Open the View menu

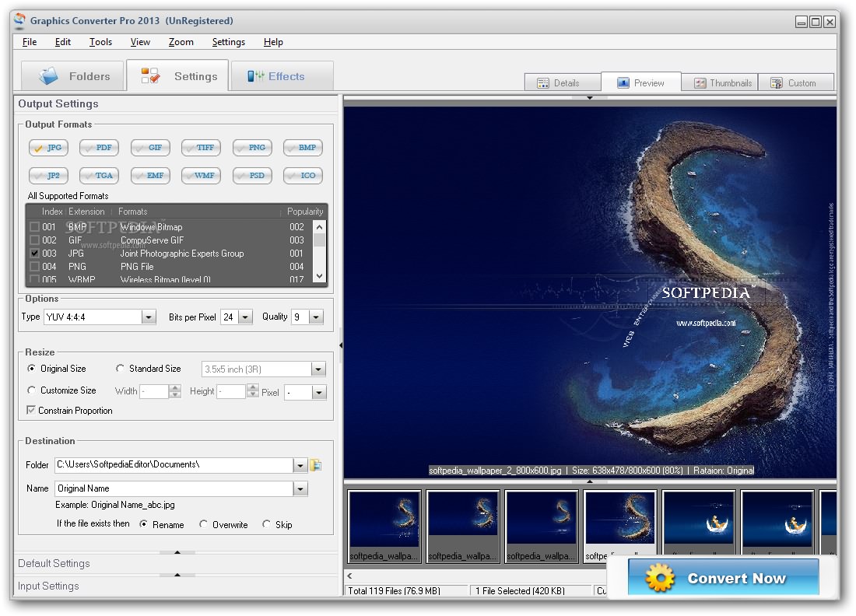(140, 42)
